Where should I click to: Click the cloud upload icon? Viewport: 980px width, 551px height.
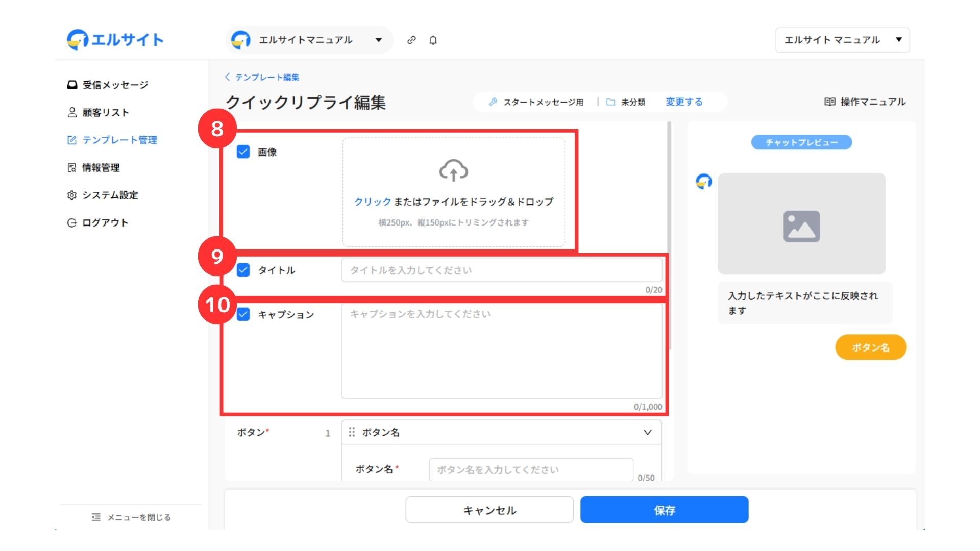click(453, 171)
